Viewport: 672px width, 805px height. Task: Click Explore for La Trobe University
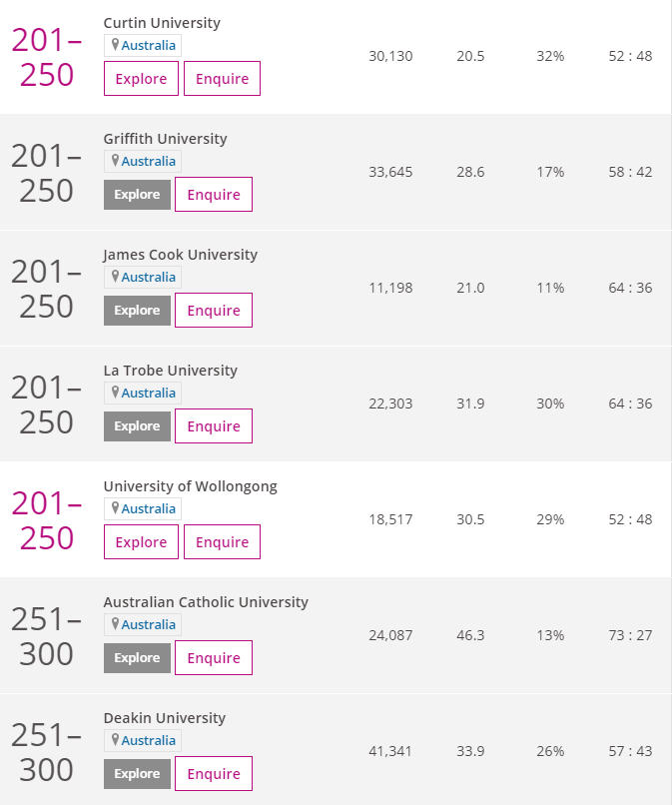click(x=137, y=426)
